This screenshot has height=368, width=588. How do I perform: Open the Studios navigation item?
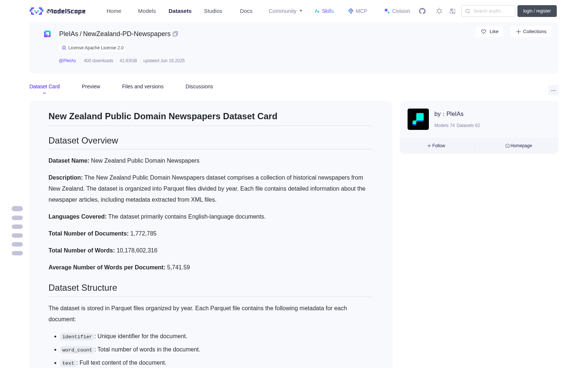tap(213, 11)
